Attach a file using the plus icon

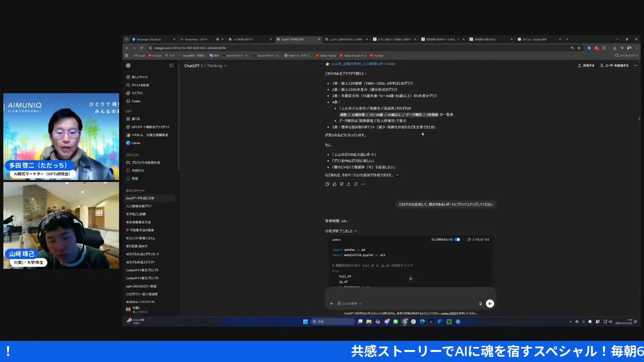(331, 303)
